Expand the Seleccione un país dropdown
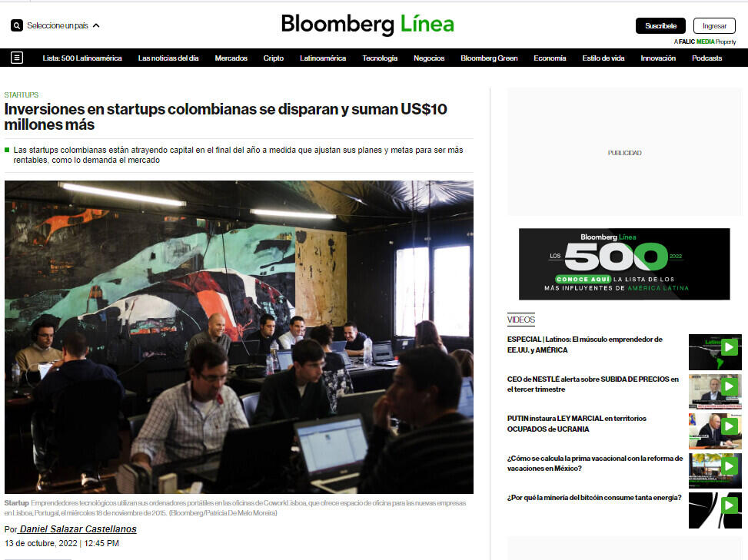 coord(58,26)
